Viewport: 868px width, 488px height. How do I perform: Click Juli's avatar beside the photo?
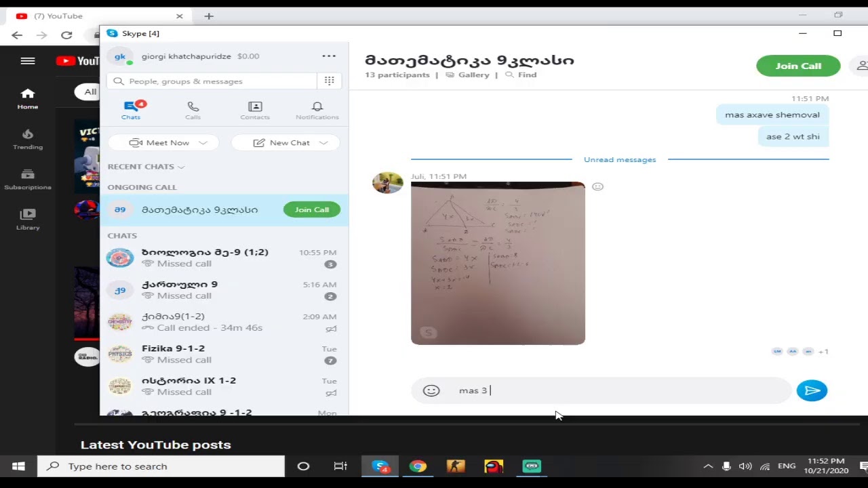point(388,183)
